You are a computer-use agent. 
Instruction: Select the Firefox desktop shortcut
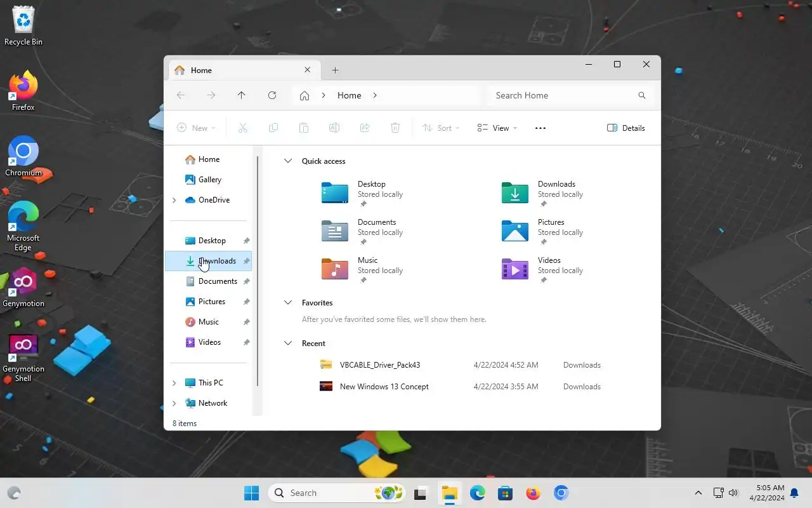[23, 91]
